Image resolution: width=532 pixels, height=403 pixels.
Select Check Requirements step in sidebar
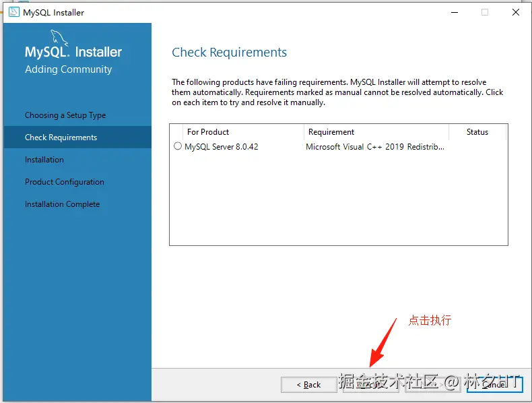tap(77, 137)
